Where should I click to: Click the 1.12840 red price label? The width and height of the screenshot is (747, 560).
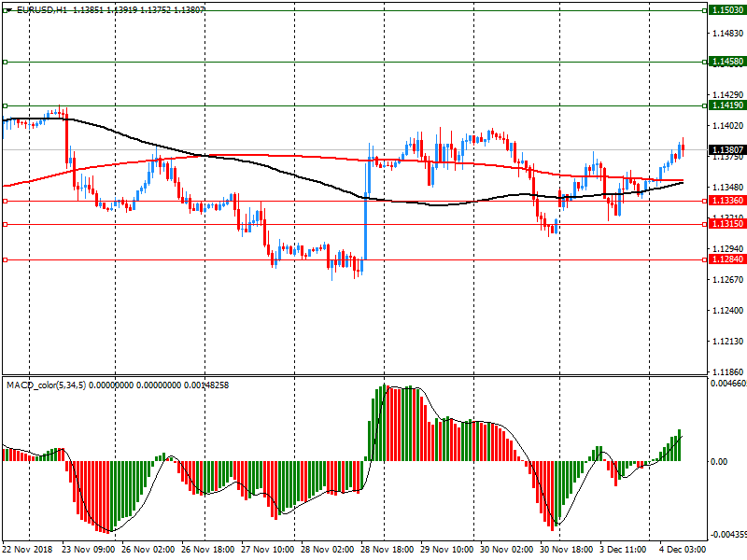(726, 260)
